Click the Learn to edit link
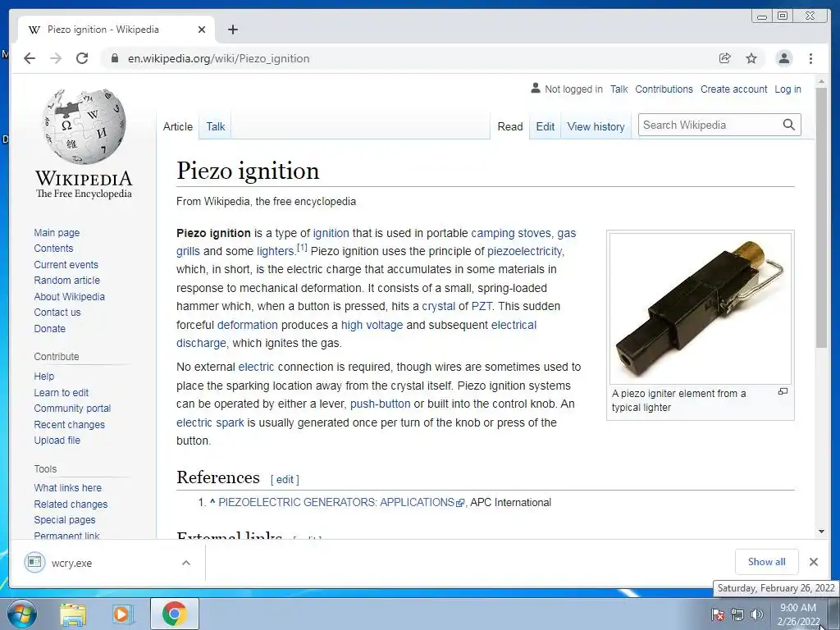The height and width of the screenshot is (630, 840). tap(61, 393)
